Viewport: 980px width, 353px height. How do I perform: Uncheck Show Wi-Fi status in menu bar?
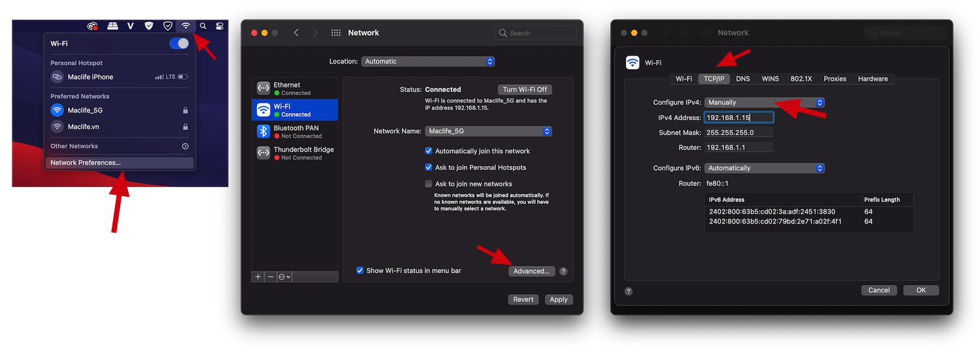pos(360,271)
